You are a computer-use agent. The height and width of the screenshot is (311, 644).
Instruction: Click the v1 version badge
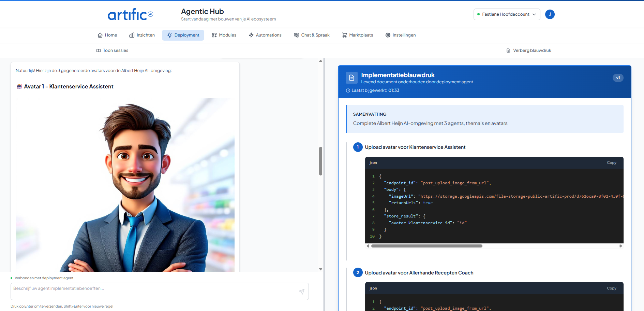618,78
